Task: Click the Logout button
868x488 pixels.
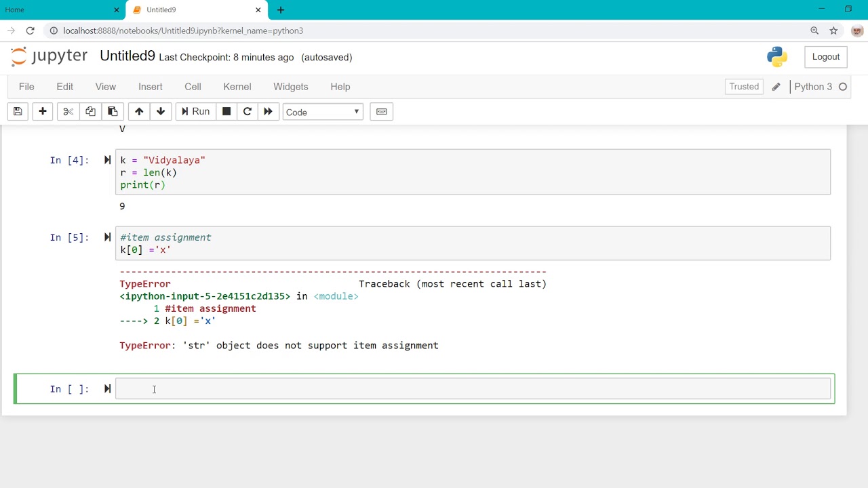Action: pyautogui.click(x=826, y=57)
